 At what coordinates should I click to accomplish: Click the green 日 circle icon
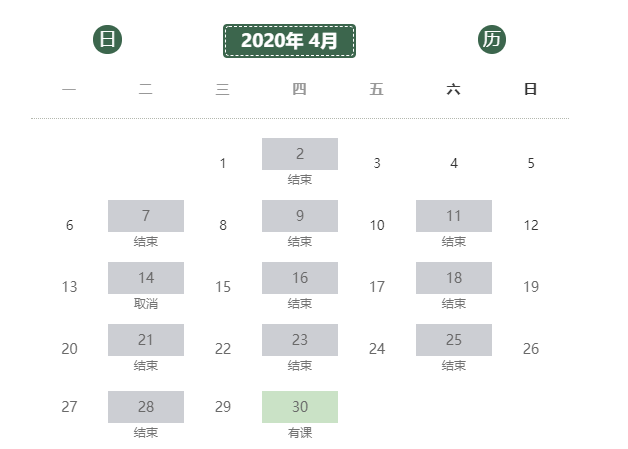(x=107, y=39)
